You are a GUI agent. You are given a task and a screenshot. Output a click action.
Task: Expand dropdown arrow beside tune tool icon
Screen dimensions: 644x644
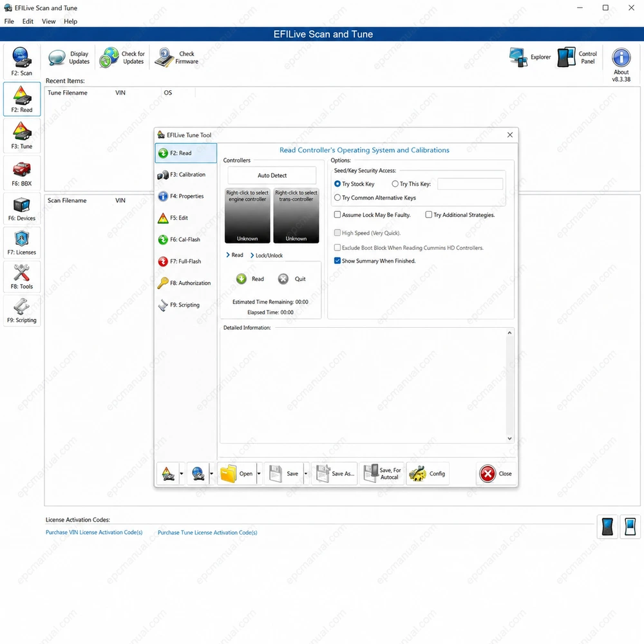coord(182,473)
